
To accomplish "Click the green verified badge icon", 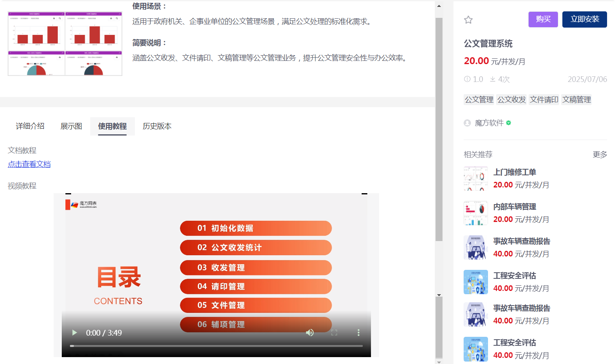I will click(509, 123).
